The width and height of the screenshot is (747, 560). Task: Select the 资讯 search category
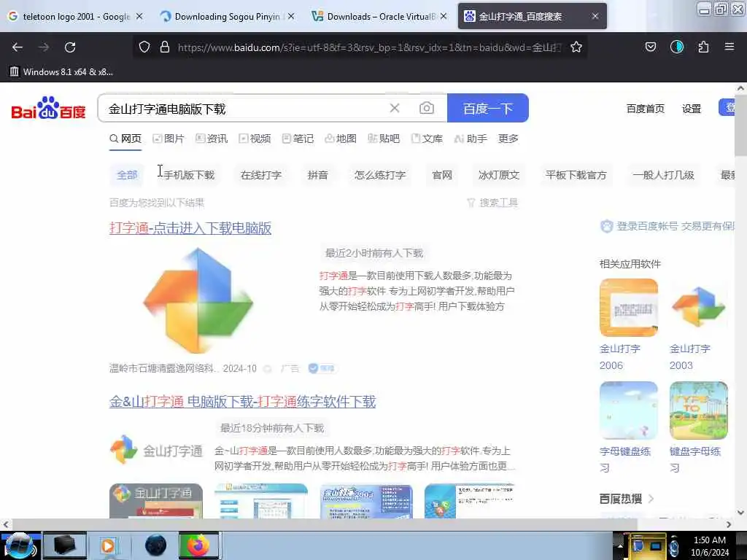pos(212,139)
